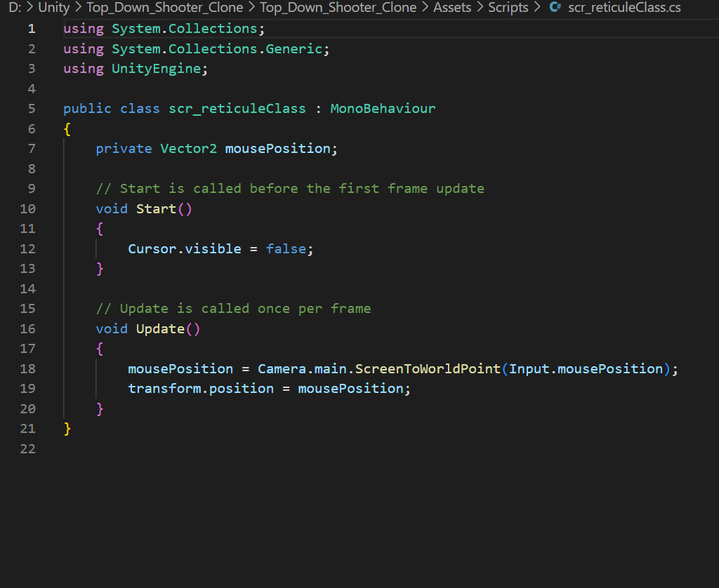Open the Scripts folder breadcrumb
Image resolution: width=719 pixels, height=588 pixels.
(x=508, y=8)
